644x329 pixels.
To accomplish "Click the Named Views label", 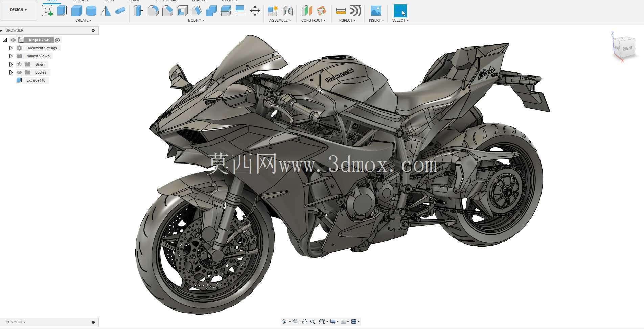I will click(x=38, y=56).
